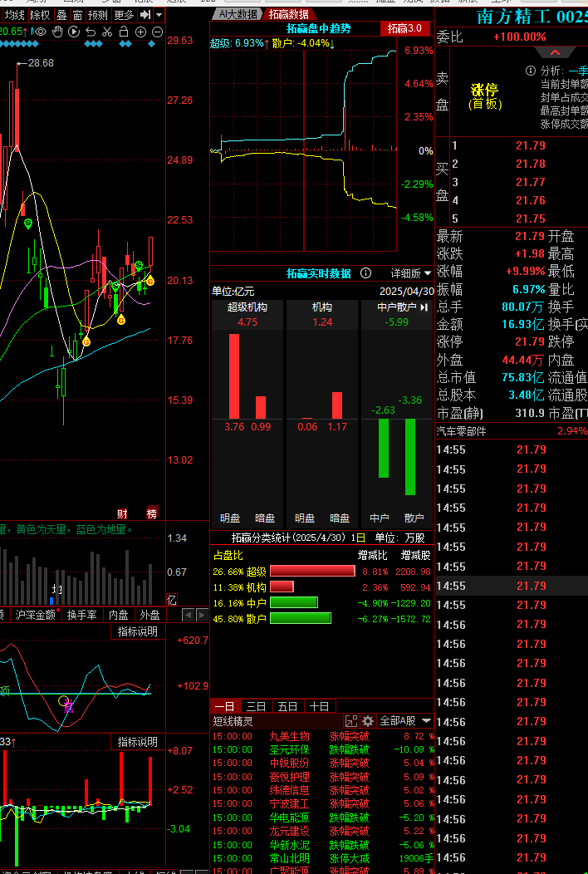Viewport: 588px width, 874px height.
Task: Click the 内盘 indicator tab
Action: tap(118, 615)
